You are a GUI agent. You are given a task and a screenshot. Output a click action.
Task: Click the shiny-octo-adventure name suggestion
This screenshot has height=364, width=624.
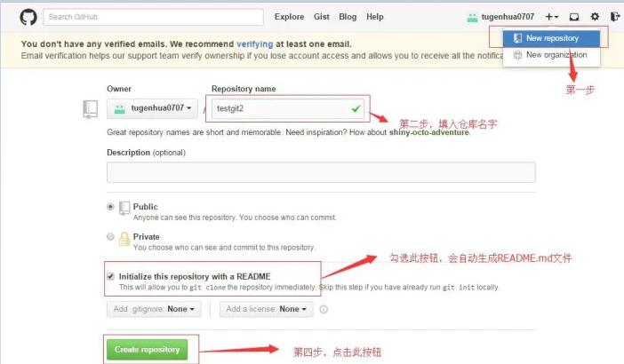point(428,132)
